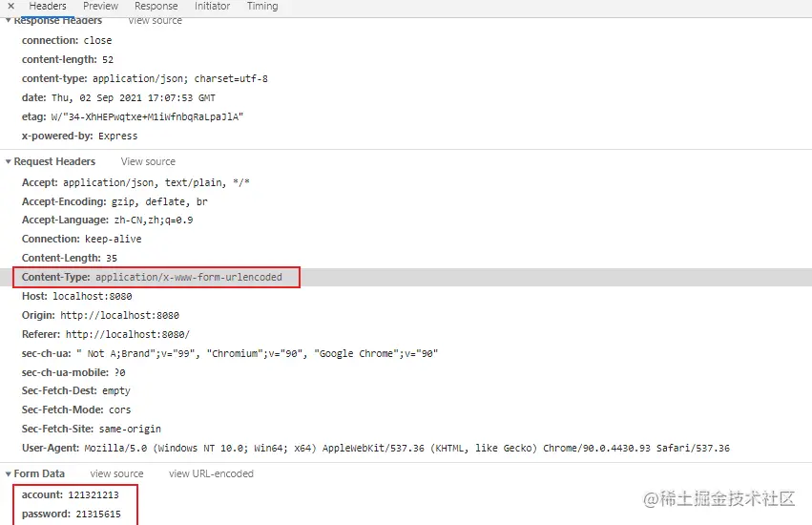Select the etag header value
Viewport: 812px width, 525px height.
[x=147, y=117]
